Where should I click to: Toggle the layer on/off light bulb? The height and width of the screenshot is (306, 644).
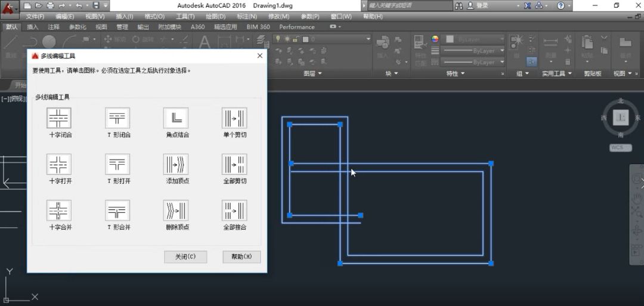click(278, 39)
